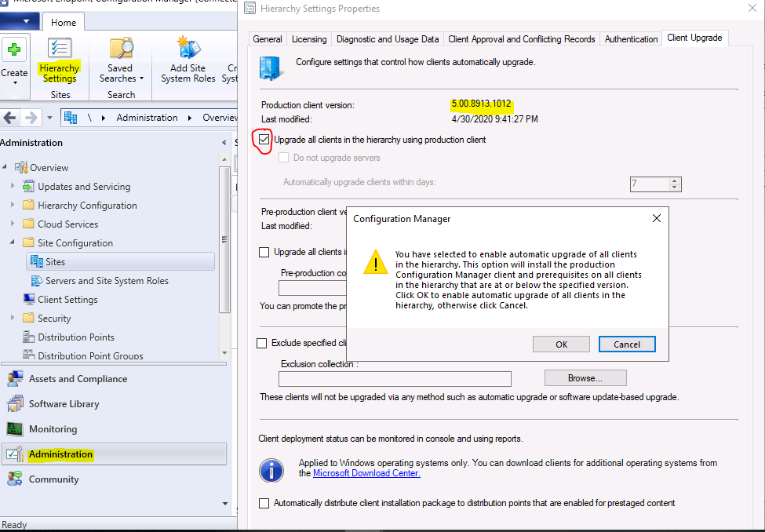
Task: Select the Overview node icon
Action: tap(20, 167)
